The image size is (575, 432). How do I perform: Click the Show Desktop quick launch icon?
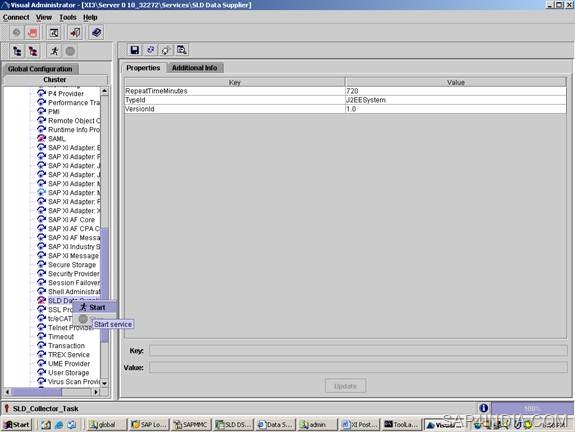click(x=46, y=425)
